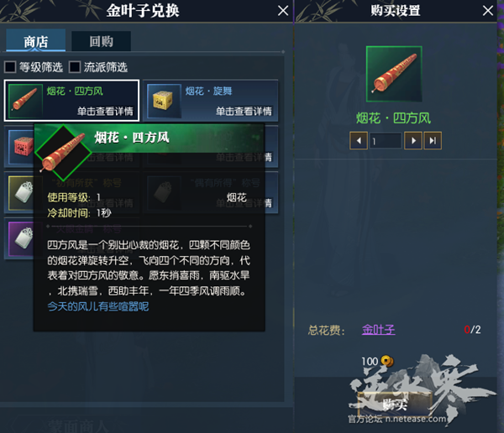Screen dimensions: 504x433
Task: Set quantity to maximum with skip-end arrow
Action: (x=433, y=141)
